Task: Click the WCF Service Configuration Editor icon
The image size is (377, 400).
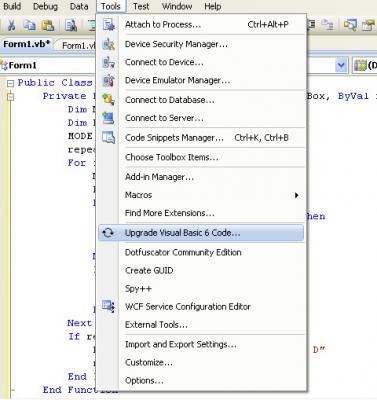Action: [x=109, y=306]
